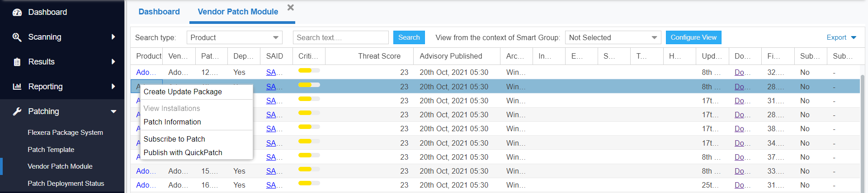This screenshot has width=868, height=193.
Task: Collapse the Patching section arrow
Action: click(x=113, y=111)
